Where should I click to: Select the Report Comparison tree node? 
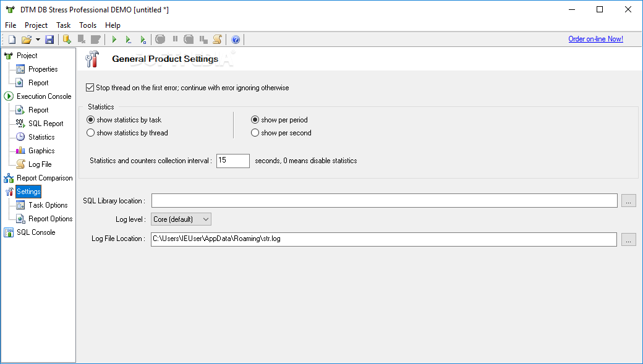coord(45,178)
